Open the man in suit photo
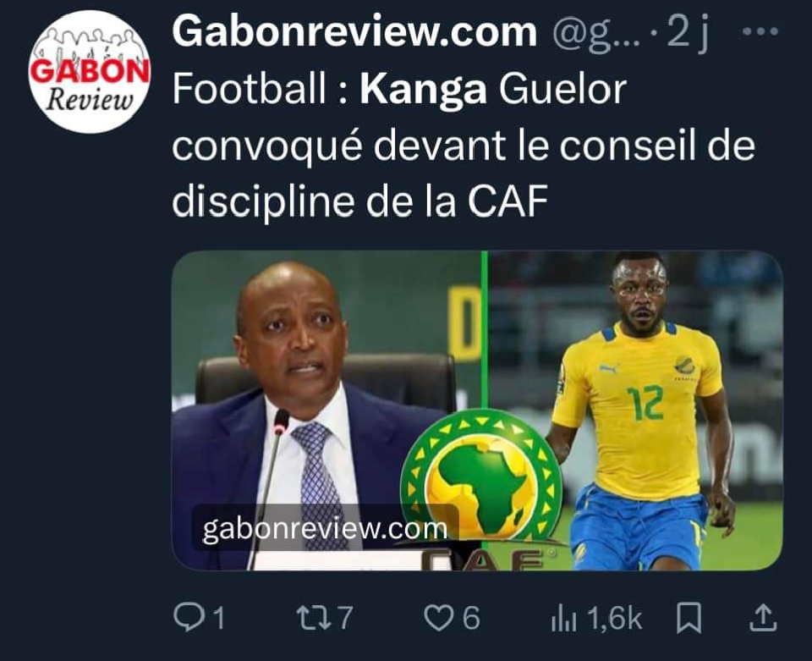The image size is (812, 661). point(326,410)
